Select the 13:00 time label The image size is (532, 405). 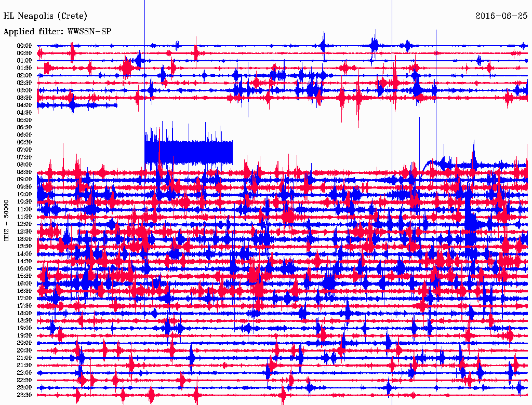click(x=24, y=239)
